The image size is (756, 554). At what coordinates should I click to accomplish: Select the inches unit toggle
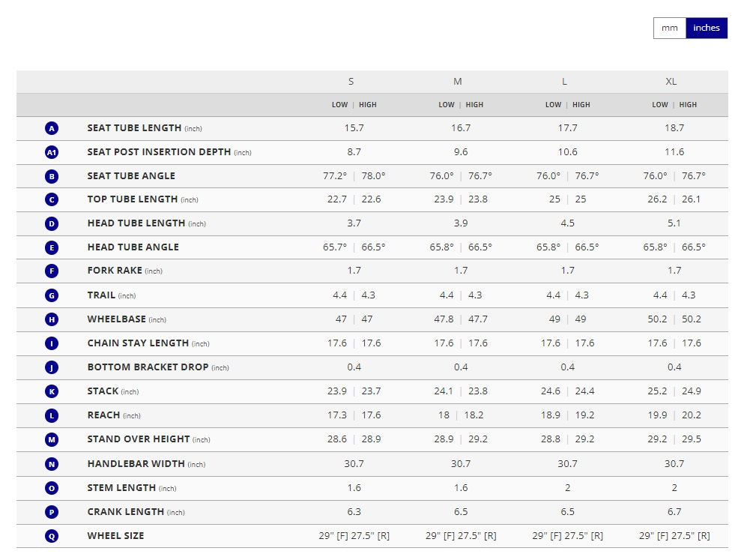click(706, 28)
